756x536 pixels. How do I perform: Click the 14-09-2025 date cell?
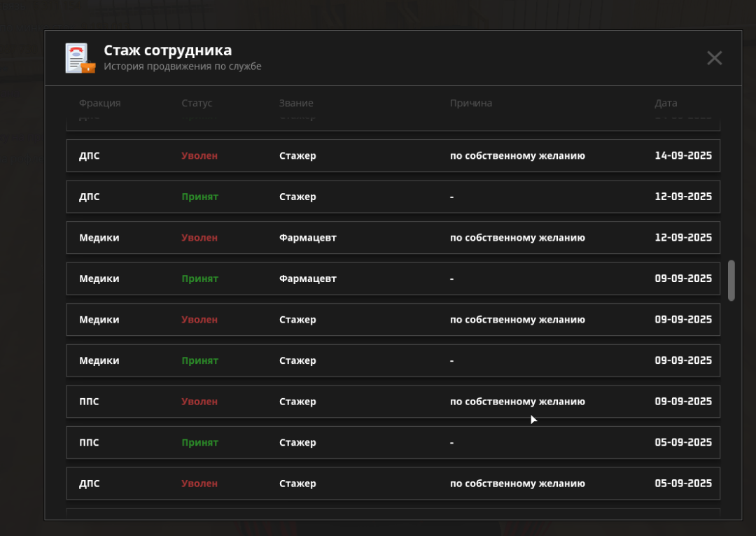click(x=682, y=155)
